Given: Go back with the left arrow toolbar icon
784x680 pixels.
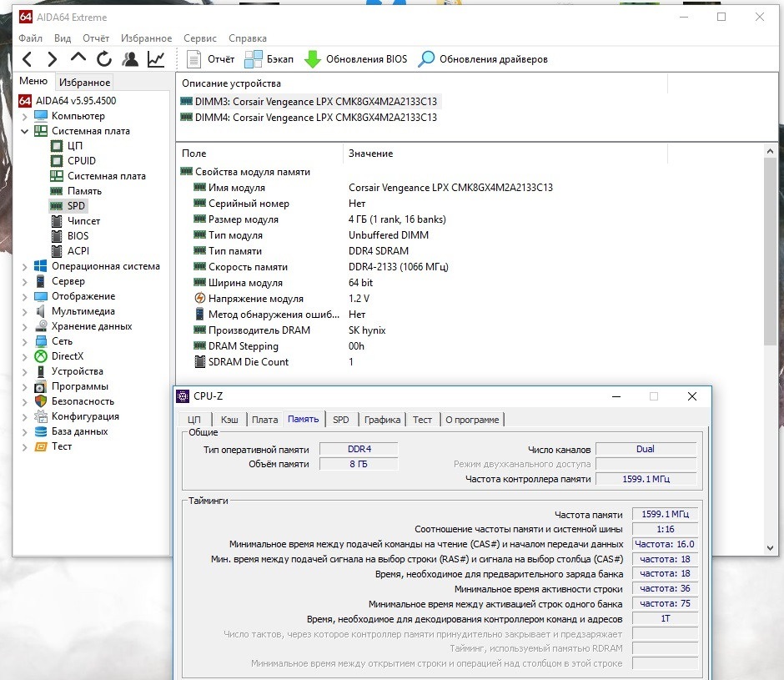Looking at the screenshot, I should (x=28, y=59).
